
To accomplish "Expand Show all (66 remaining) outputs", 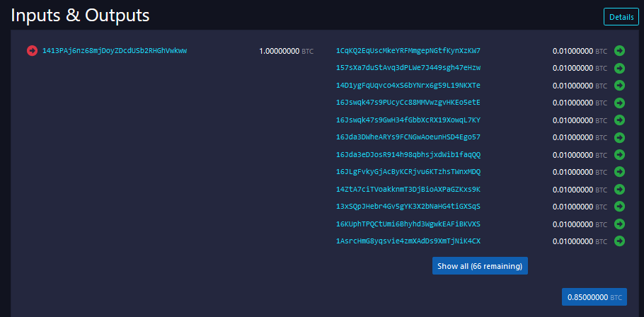I will click(x=480, y=265).
